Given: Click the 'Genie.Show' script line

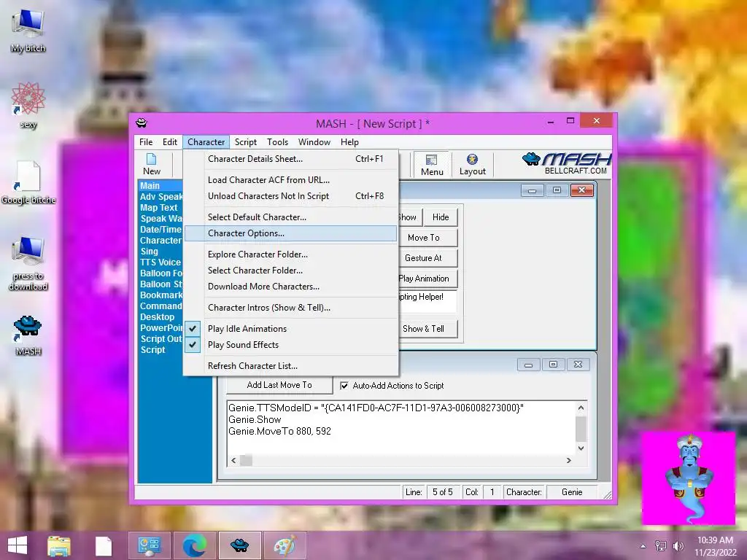Looking at the screenshot, I should [x=255, y=419].
